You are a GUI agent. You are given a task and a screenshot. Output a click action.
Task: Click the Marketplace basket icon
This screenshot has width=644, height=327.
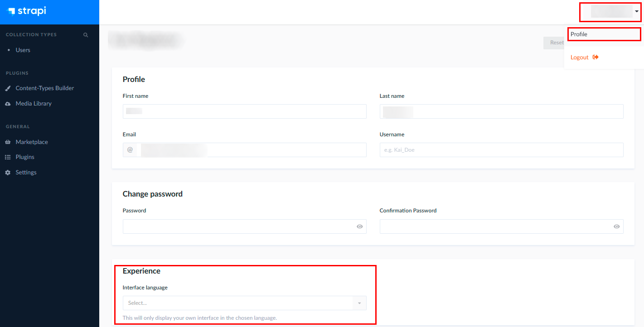click(x=8, y=142)
